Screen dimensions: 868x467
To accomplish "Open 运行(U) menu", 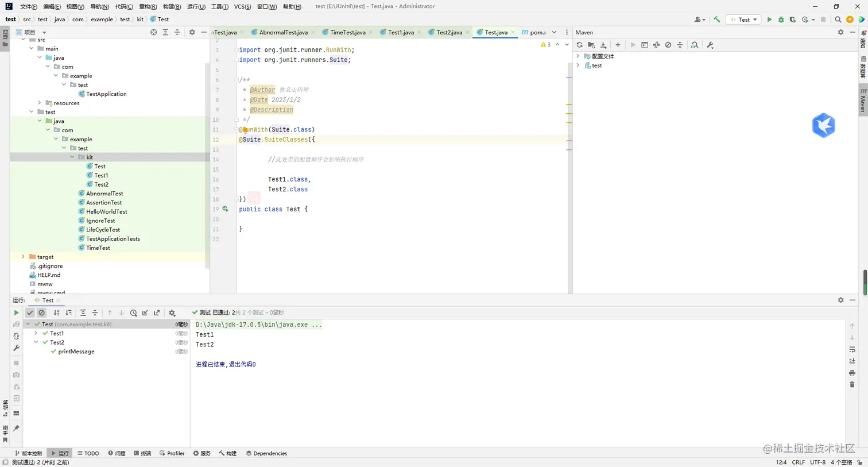I will tap(196, 6).
